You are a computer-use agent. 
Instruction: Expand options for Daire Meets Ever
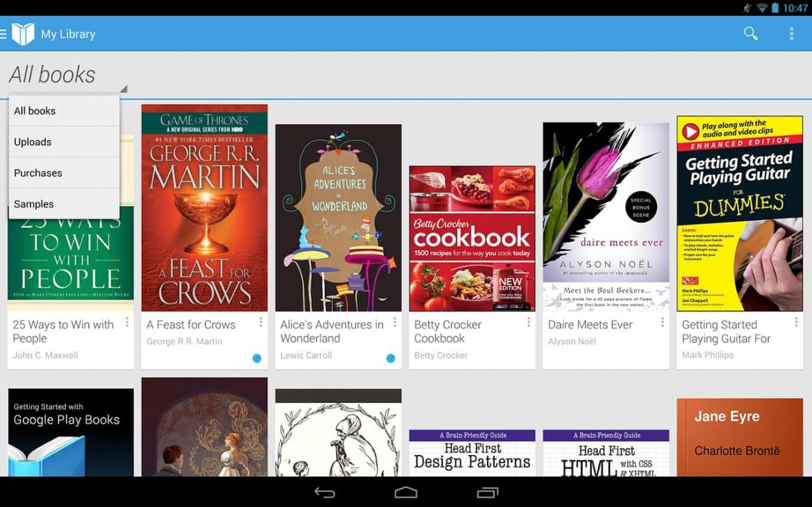click(x=662, y=323)
